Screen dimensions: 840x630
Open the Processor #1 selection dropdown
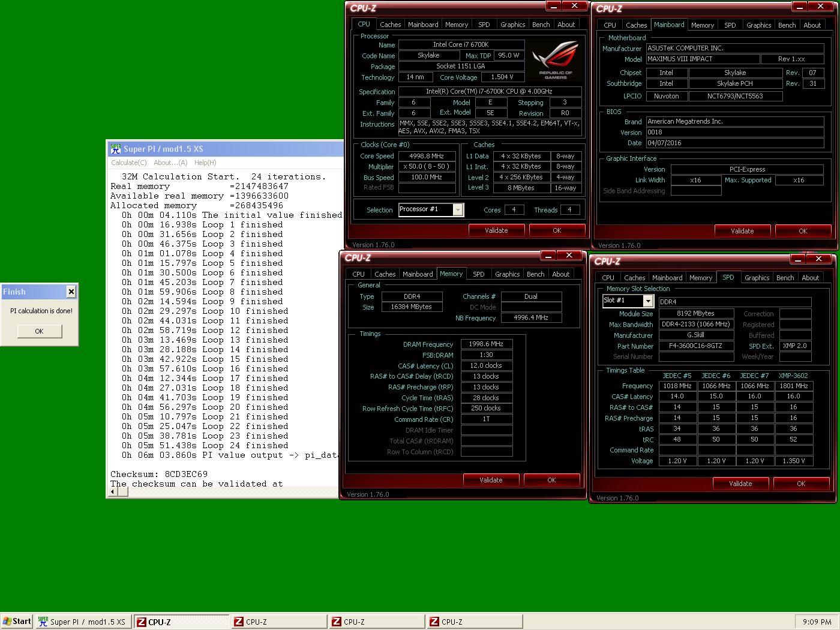point(458,209)
